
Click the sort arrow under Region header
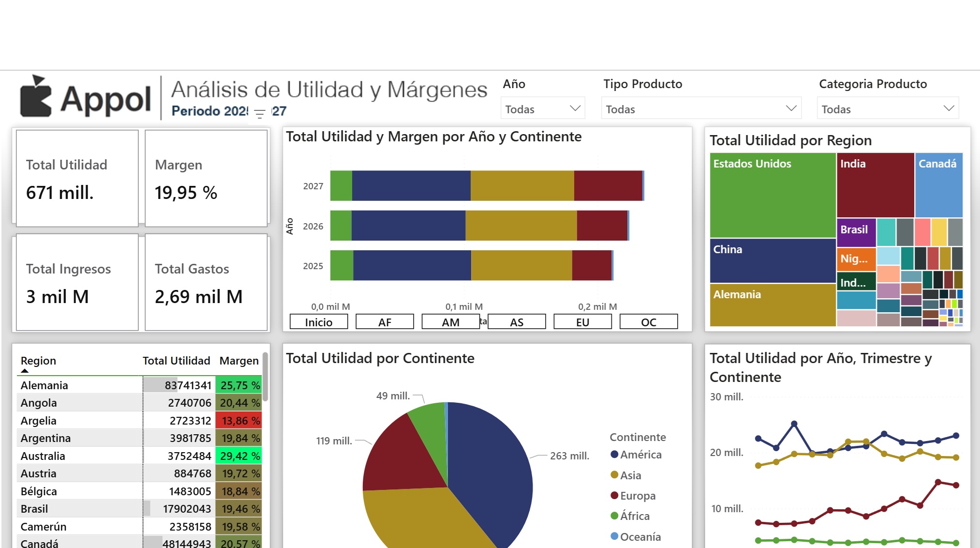25,371
